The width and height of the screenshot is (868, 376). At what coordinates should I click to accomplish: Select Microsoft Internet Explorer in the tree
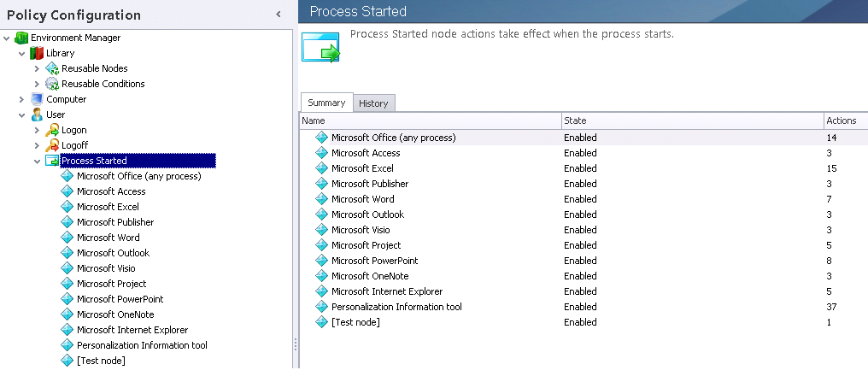point(132,330)
